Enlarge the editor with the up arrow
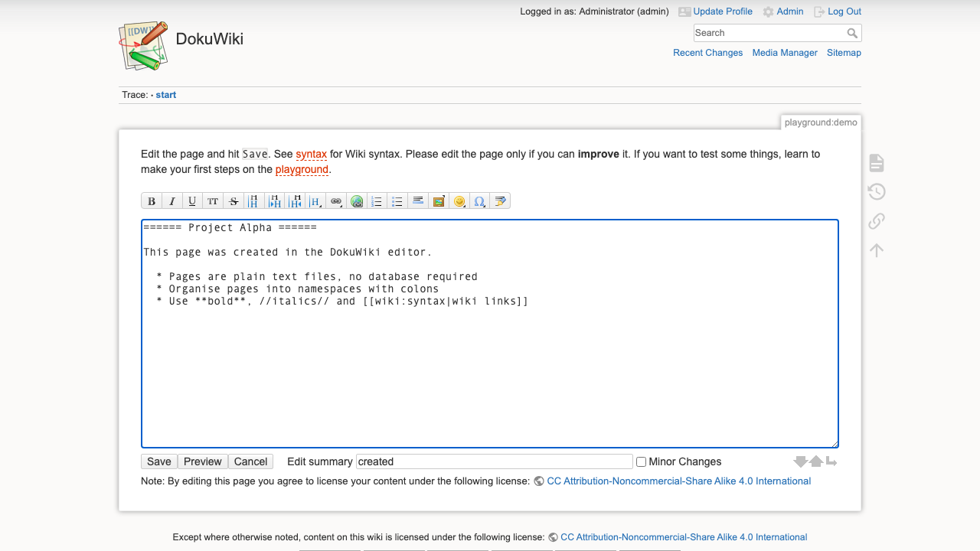Image resolution: width=980 pixels, height=551 pixels. pos(816,461)
